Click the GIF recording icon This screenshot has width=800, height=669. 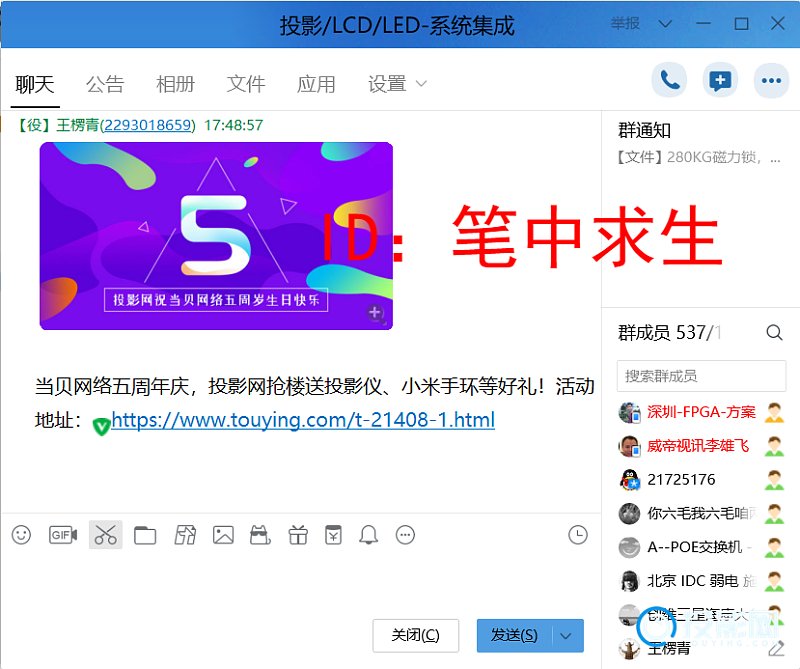(x=63, y=535)
